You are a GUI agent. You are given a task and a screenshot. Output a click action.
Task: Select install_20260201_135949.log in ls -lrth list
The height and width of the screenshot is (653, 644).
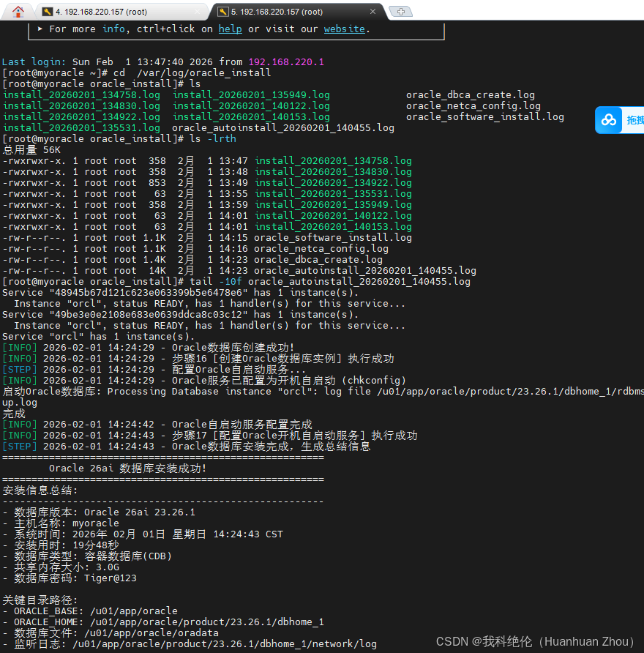point(333,204)
